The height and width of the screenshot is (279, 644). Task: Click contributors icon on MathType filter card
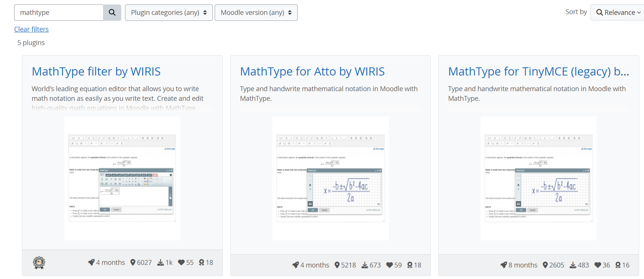(x=202, y=262)
